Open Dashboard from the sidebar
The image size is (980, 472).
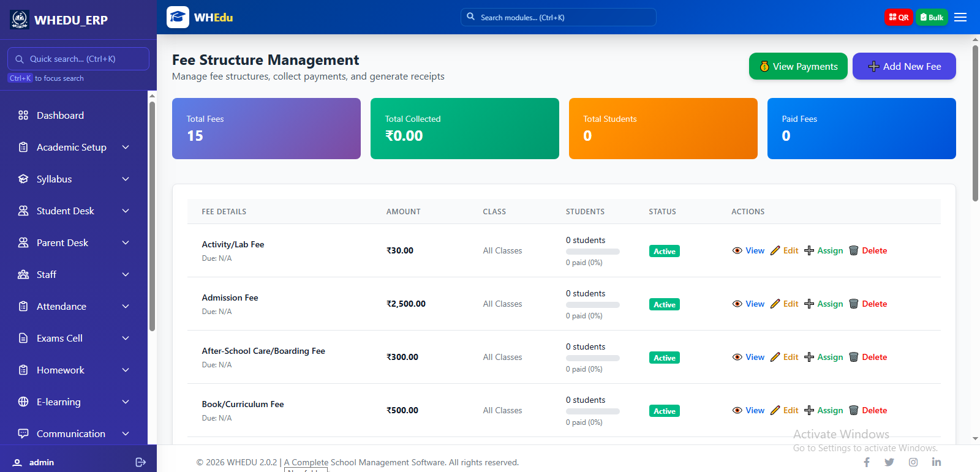[60, 115]
